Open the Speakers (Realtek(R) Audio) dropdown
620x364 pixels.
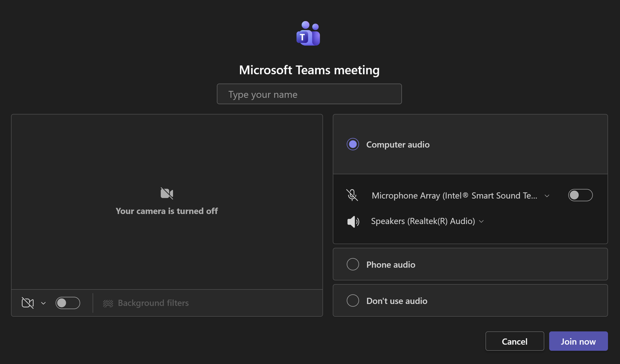428,221
